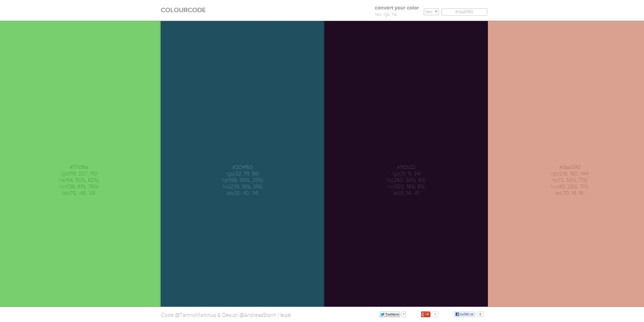The height and width of the screenshot is (322, 644).
Task: Click the rgb(119, 207, 110) value
Action: coord(79,174)
